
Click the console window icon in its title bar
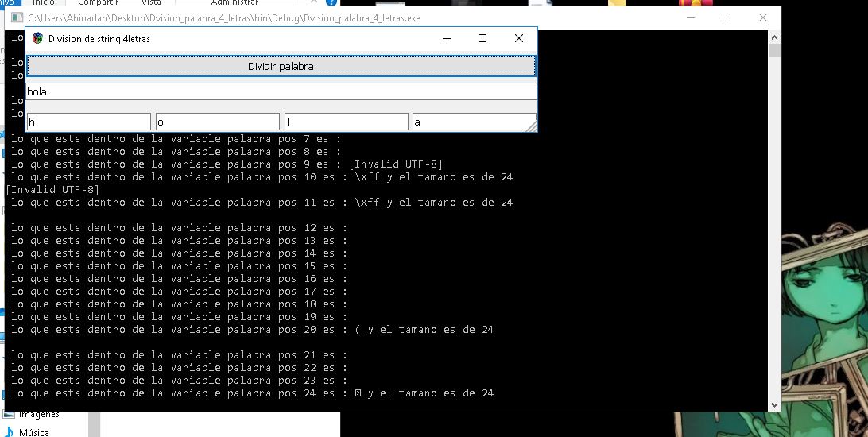[17, 18]
